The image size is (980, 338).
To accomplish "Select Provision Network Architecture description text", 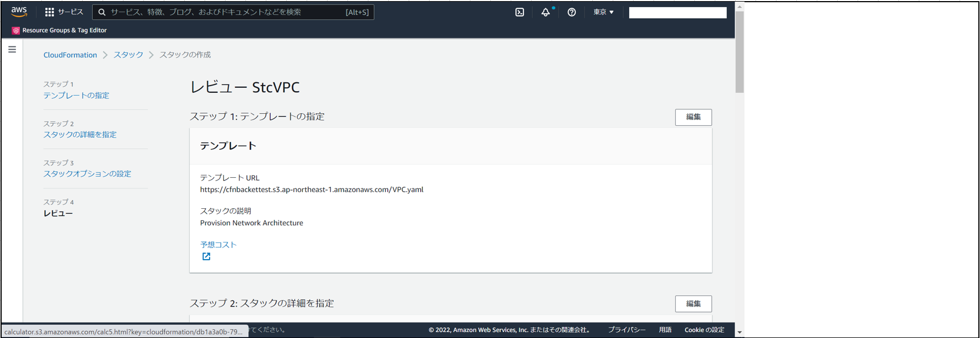I will tap(251, 223).
